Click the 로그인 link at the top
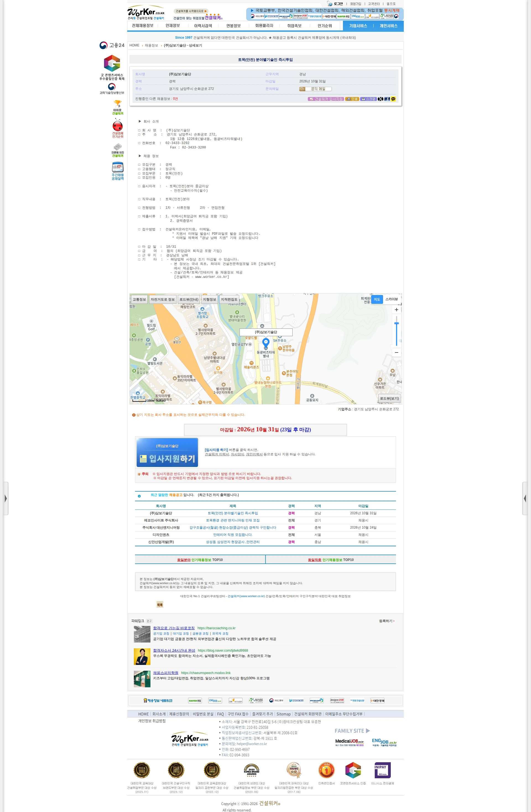 (338, 4)
